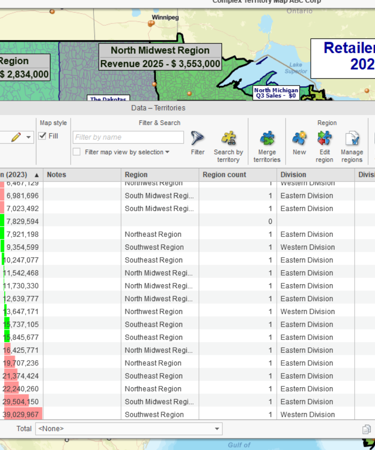375x450 pixels.
Task: Select the 16,425,771 value cell
Action: 21,350
